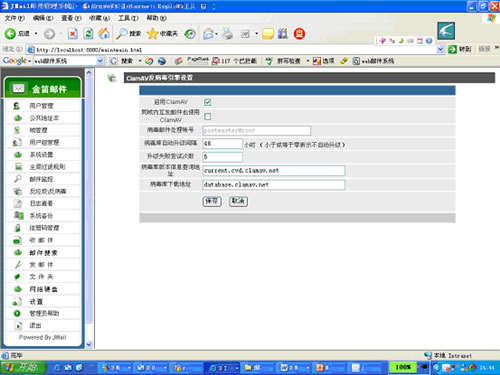Enable ClamAV for same-domain mail checkbox
This screenshot has height=375, width=500.
[x=207, y=116]
